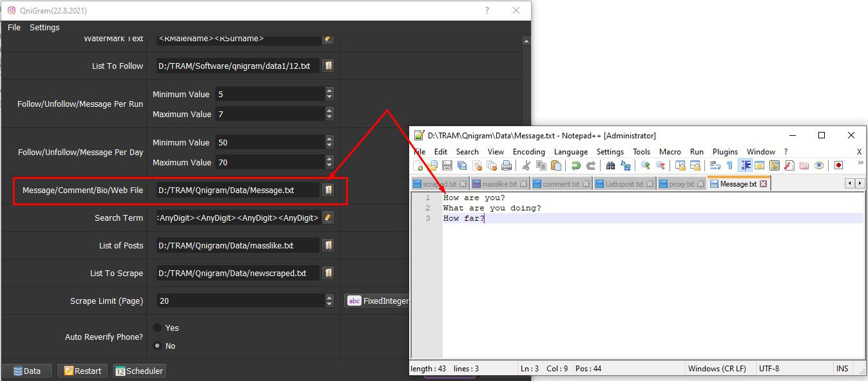Toggle Show All Characters pilcrow icon
Screen dimensions: 868x381
click(729, 165)
